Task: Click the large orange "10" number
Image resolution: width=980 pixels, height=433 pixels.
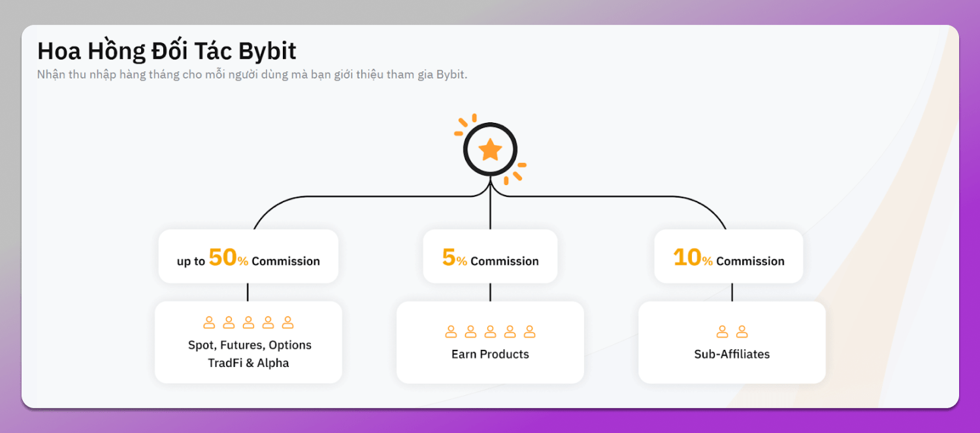Action: click(x=687, y=258)
